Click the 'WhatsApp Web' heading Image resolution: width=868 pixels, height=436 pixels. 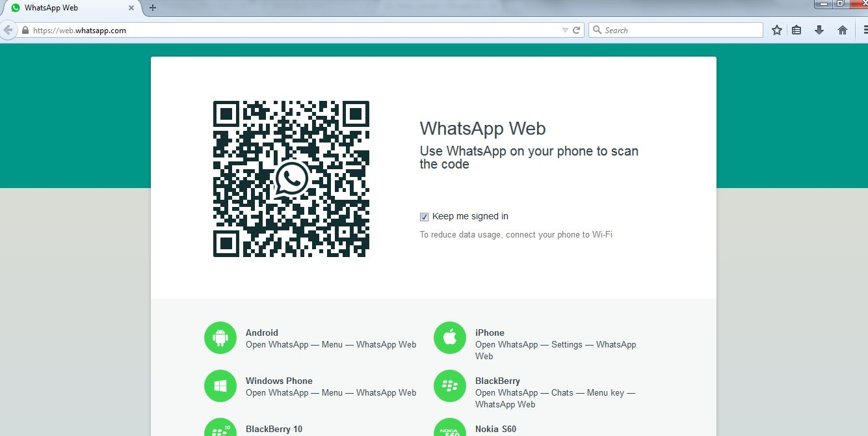click(x=482, y=128)
